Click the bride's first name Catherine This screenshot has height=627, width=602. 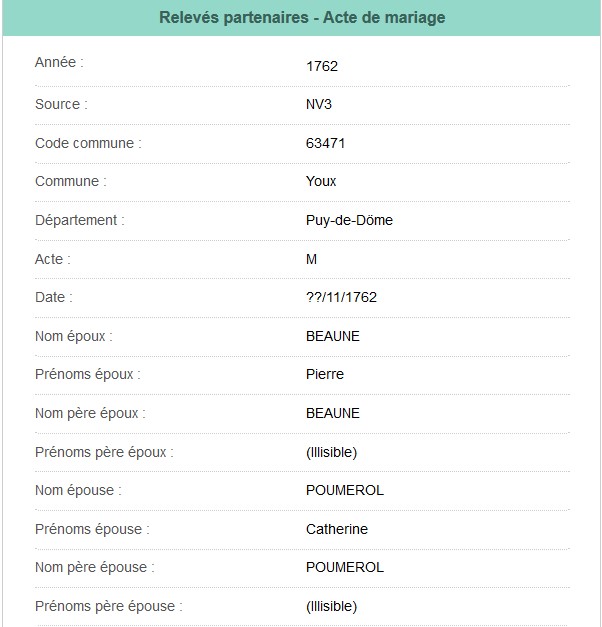tap(336, 529)
